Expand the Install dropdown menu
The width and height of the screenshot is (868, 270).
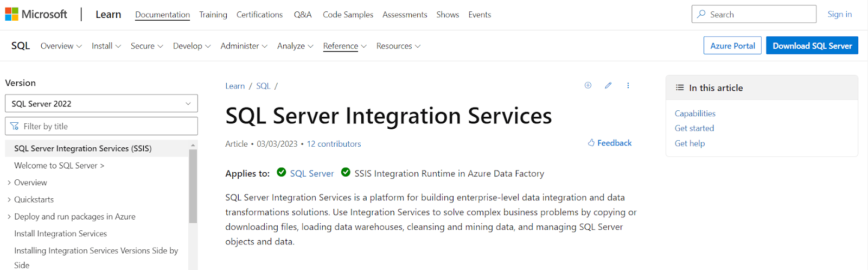click(106, 46)
